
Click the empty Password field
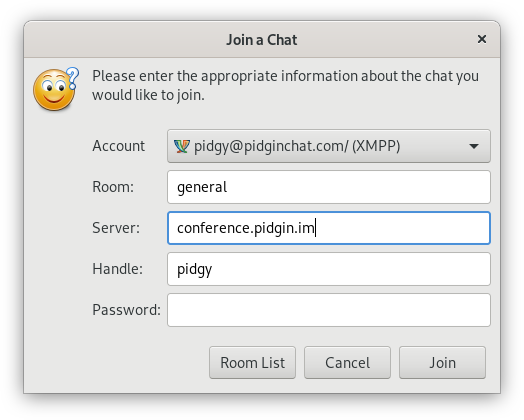click(329, 310)
